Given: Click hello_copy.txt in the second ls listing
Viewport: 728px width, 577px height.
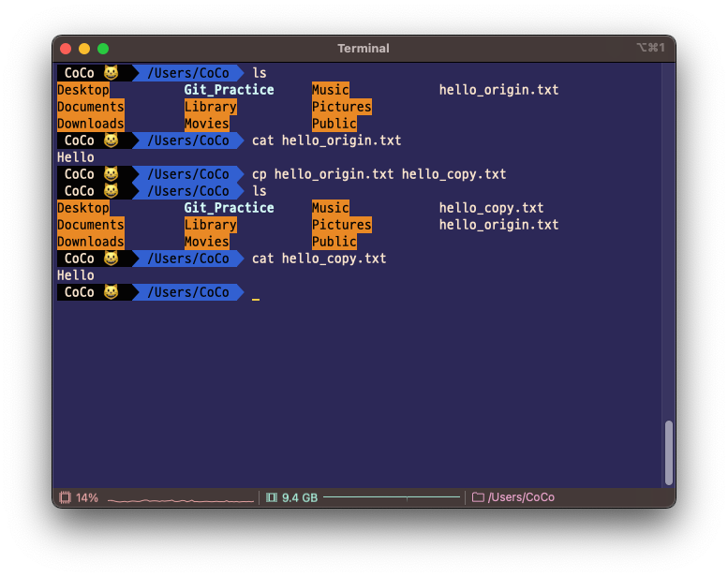Looking at the screenshot, I should point(491,208).
